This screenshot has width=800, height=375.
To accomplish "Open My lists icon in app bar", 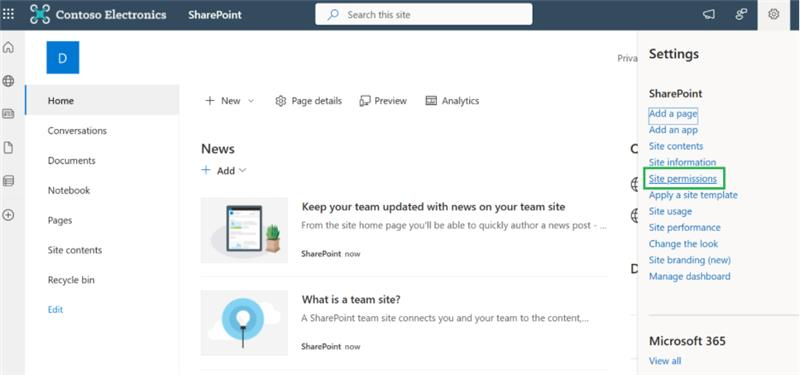I will click(x=8, y=181).
